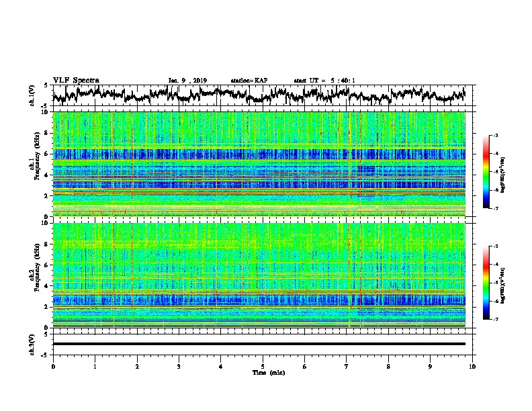Click the 'station=KAP' header label
This screenshot has height=411, width=532.
249,81
